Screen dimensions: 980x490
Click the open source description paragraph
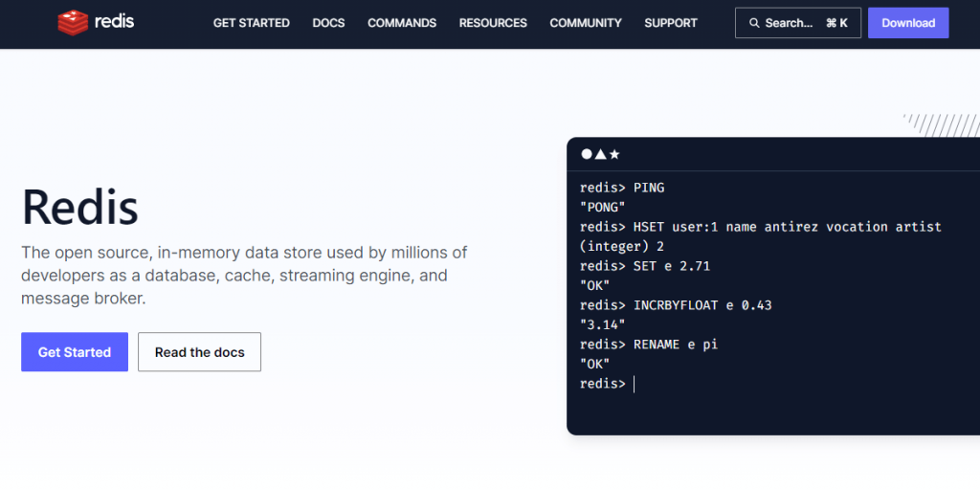244,276
